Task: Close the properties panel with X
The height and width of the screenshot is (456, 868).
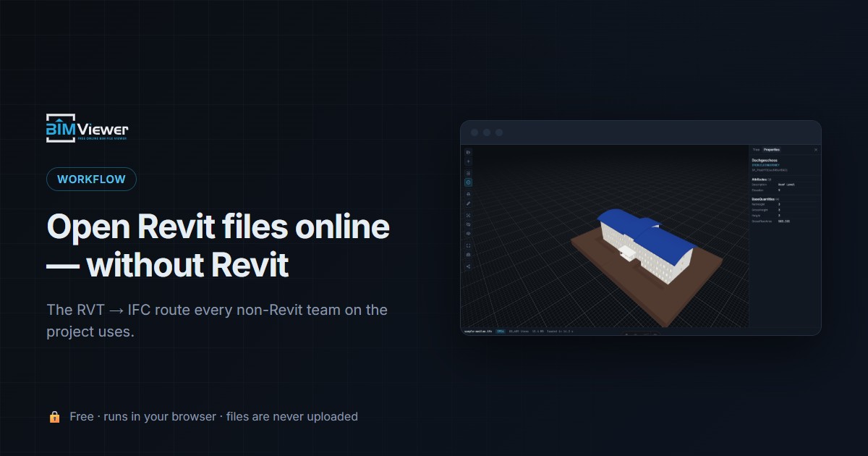Action: point(816,150)
